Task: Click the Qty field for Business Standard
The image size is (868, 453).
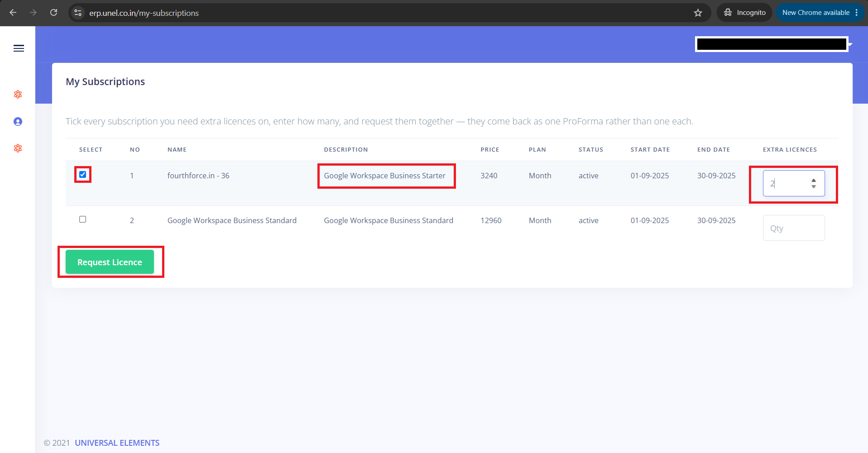Action: [794, 228]
